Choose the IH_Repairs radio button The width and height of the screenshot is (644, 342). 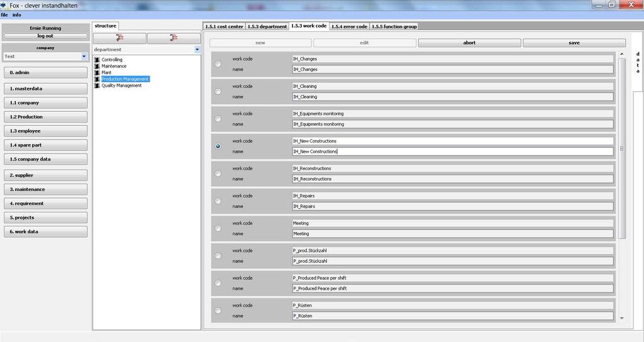[218, 201]
